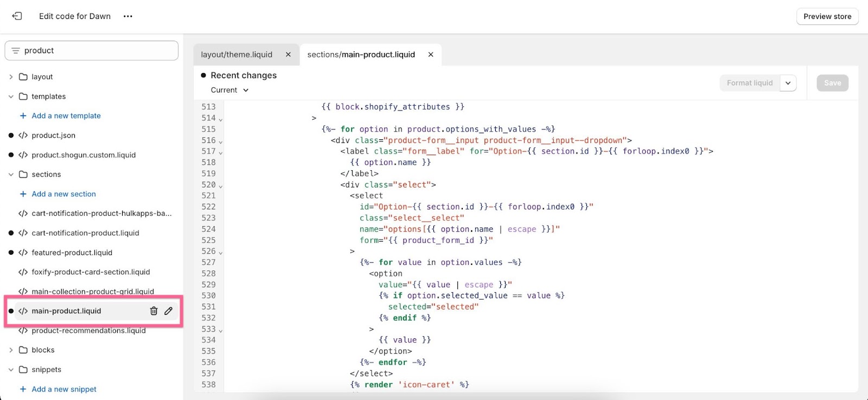Click the sections folder icon
The image size is (868, 400).
[23, 175]
